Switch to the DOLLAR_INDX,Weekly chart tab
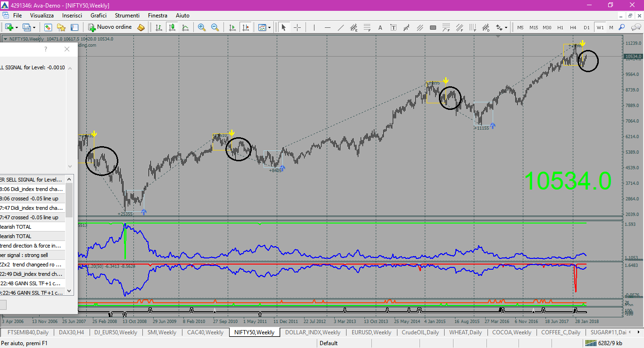 point(313,332)
